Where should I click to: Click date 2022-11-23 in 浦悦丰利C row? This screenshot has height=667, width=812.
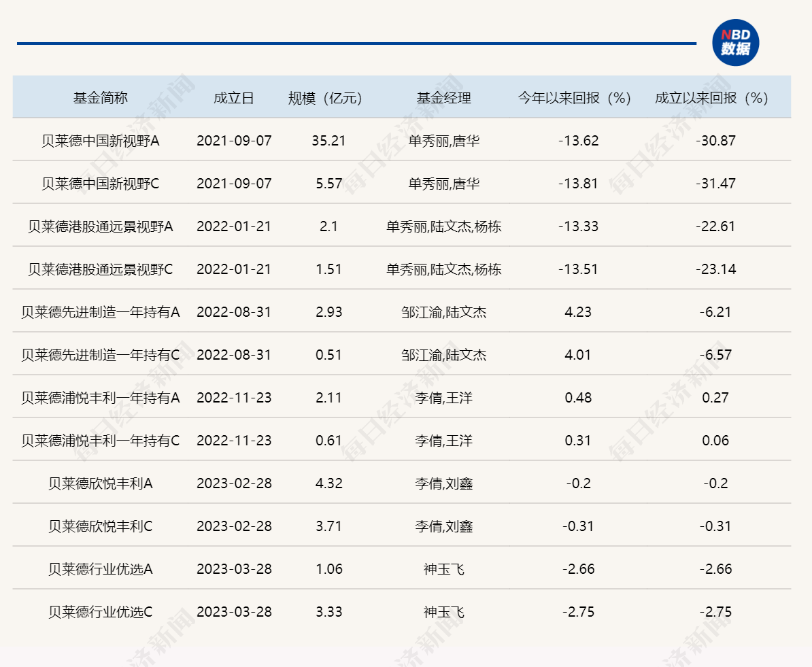234,441
